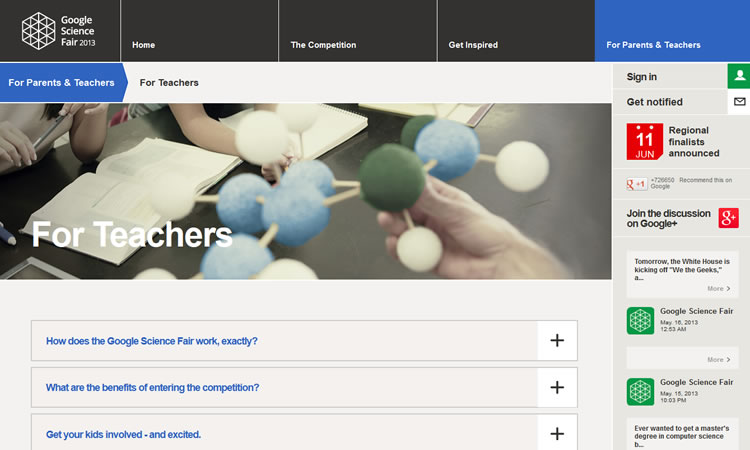Click the For Parents & Teachers breadcrumb

[x=62, y=83]
